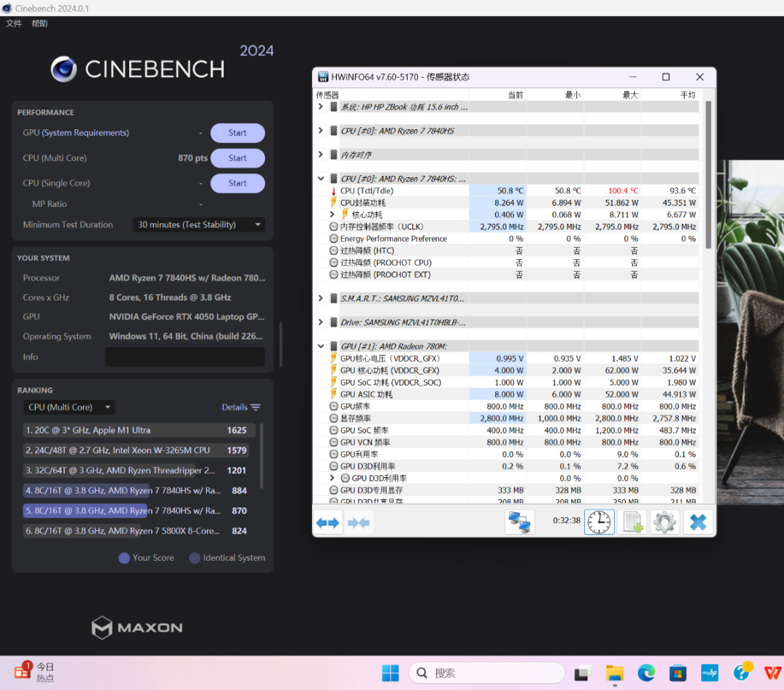
Task: Open myHP app from taskbar
Action: click(709, 673)
